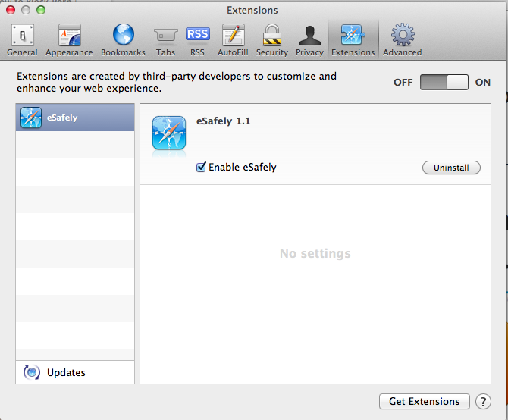508x420 pixels.
Task: Open the Security preferences pane
Action: coord(272,40)
